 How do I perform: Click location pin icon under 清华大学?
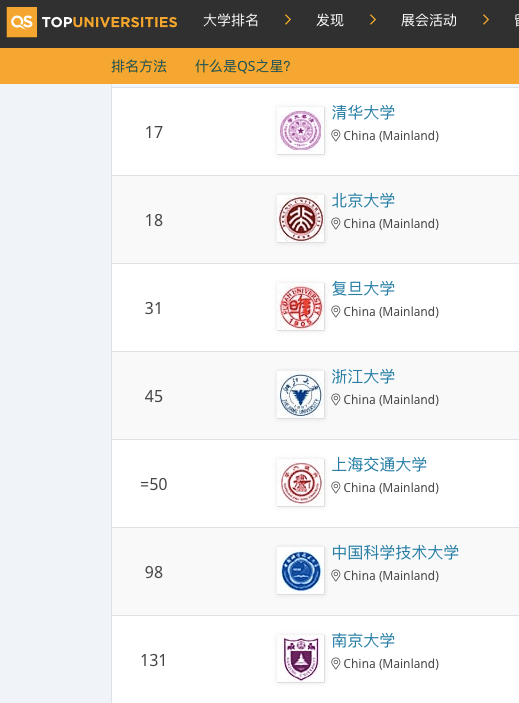pyautogui.click(x=336, y=135)
